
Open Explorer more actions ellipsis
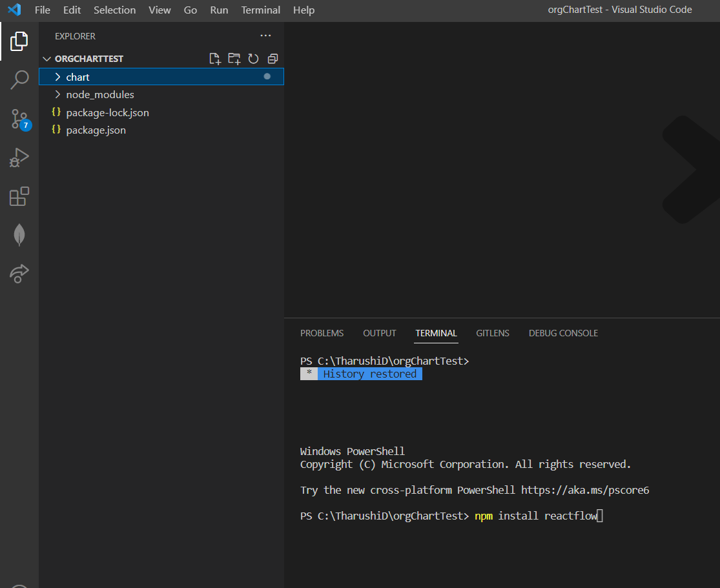coord(265,35)
